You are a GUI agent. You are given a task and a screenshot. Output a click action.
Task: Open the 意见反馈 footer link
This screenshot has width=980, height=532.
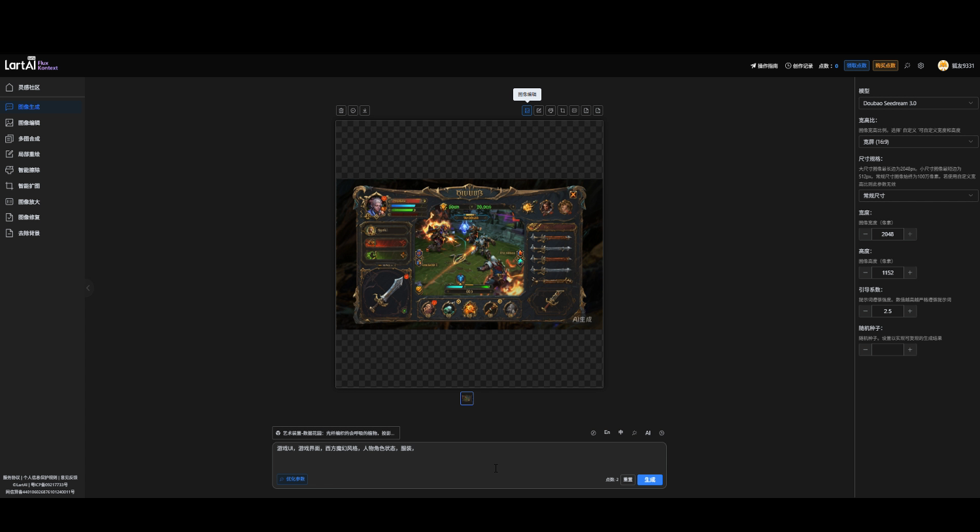click(x=69, y=478)
